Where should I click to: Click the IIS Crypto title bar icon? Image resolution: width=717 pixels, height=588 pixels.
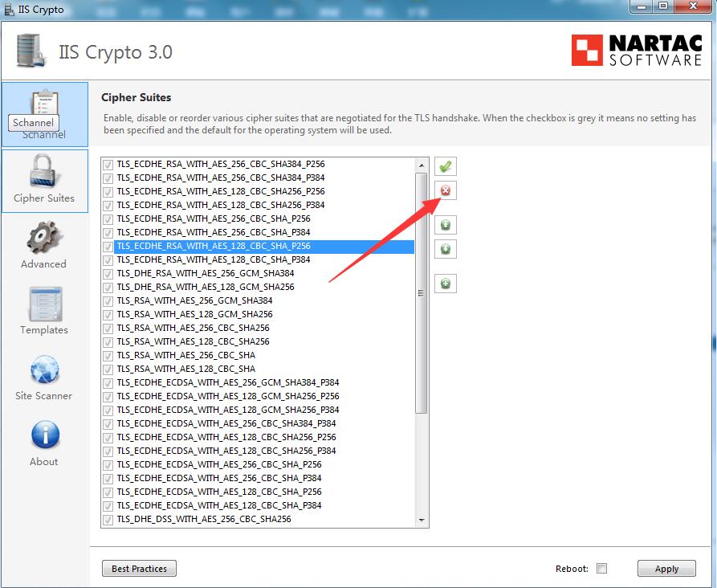pyautogui.click(x=8, y=8)
